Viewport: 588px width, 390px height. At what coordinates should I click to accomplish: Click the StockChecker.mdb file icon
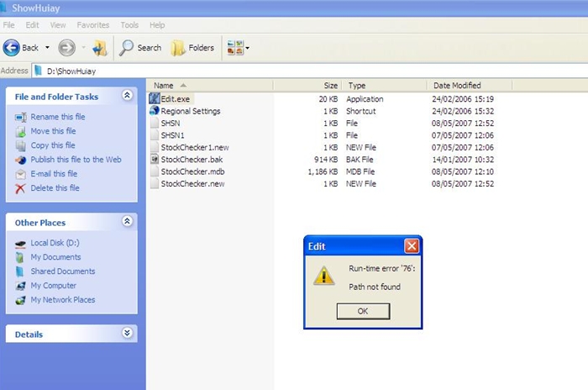(x=155, y=171)
